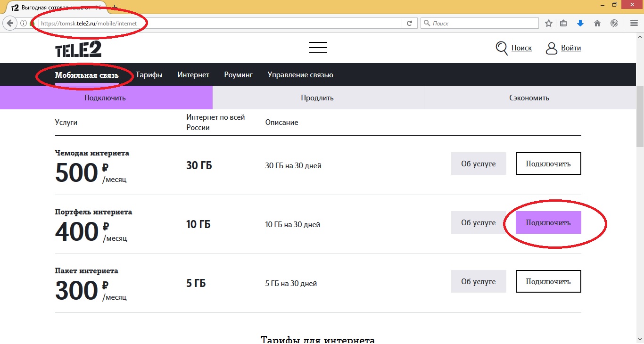Click the Tele2 logo

(78, 48)
